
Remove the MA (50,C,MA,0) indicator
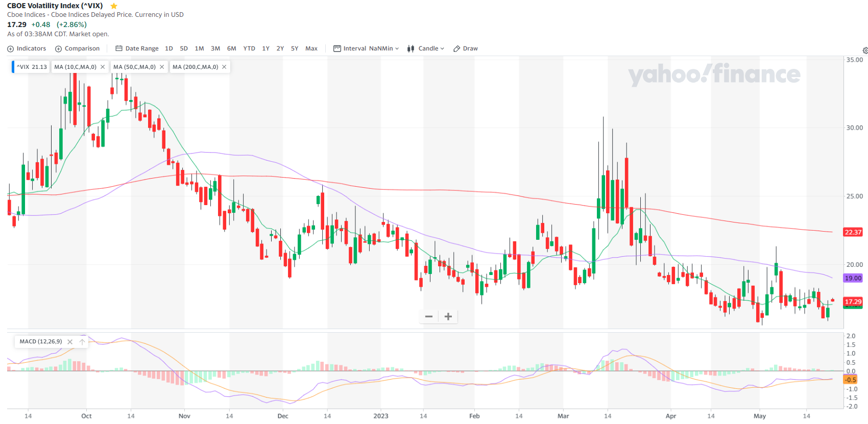(x=162, y=67)
